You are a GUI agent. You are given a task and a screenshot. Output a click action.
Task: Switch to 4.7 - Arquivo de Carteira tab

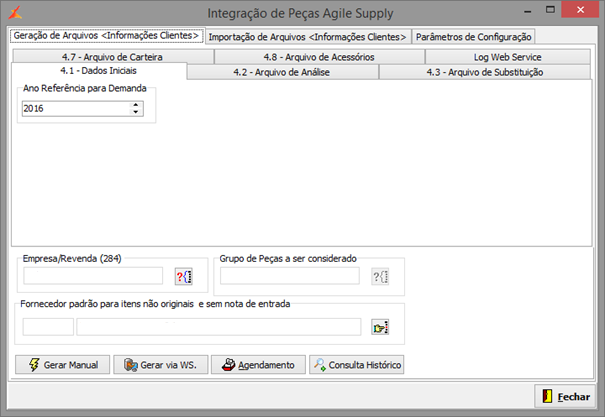click(113, 57)
